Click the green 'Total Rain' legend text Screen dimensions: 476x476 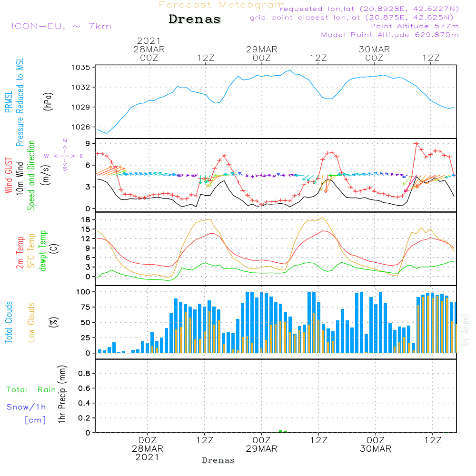click(x=31, y=389)
